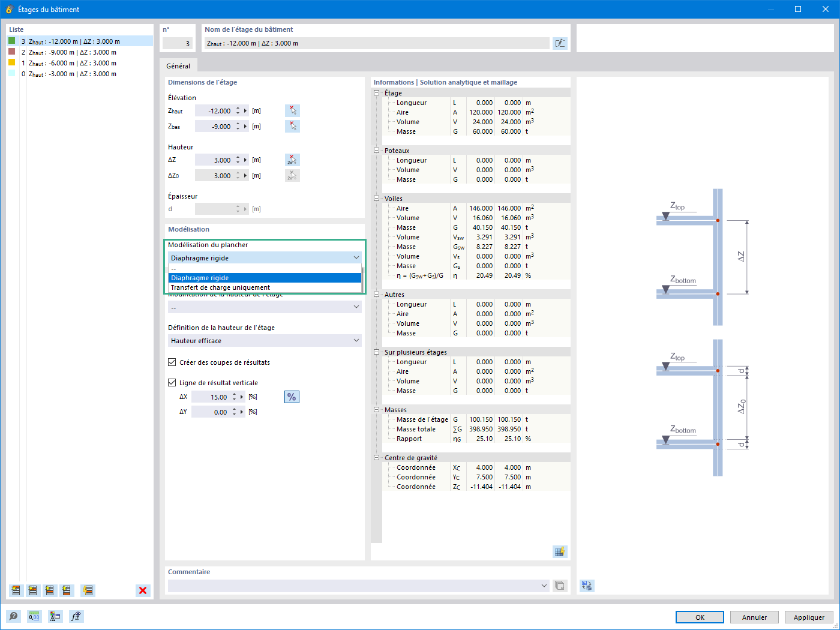The image size is (840, 630).
Task: Collapse the Masses section
Action: click(377, 410)
